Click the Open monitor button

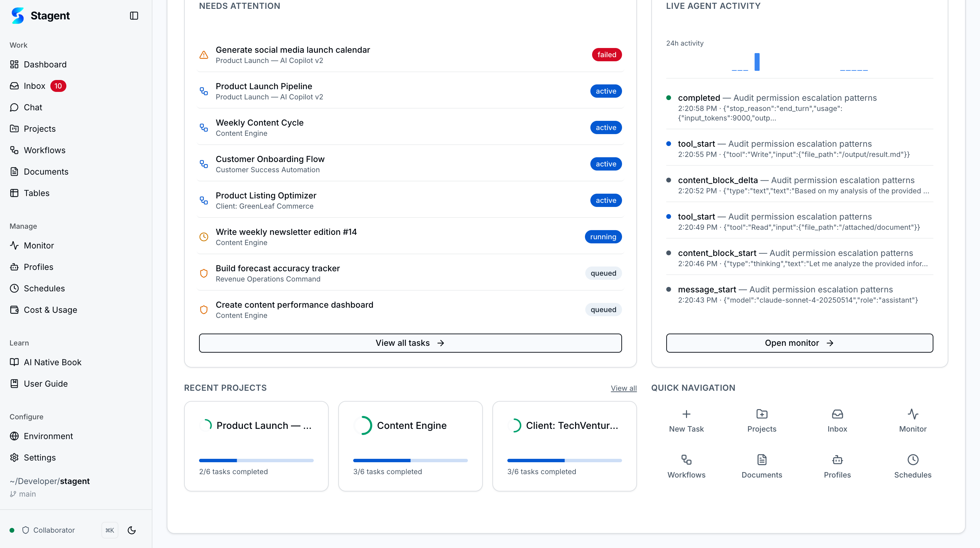coord(799,343)
